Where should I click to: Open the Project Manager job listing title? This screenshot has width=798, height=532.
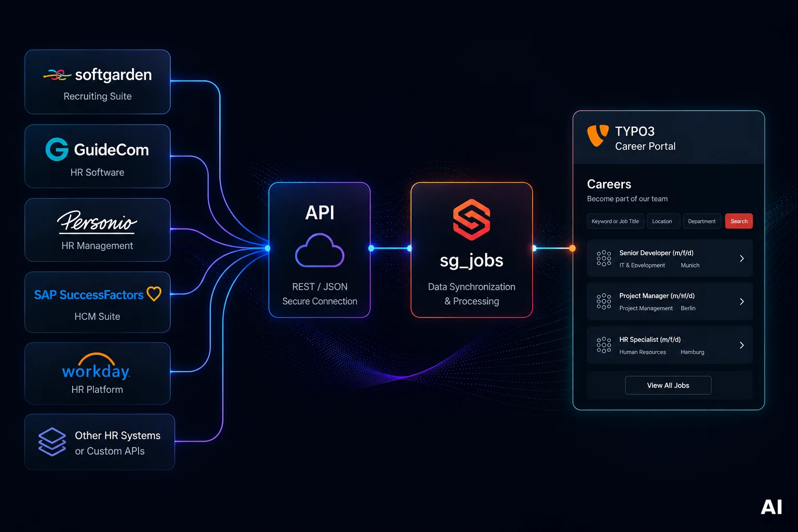click(x=657, y=296)
